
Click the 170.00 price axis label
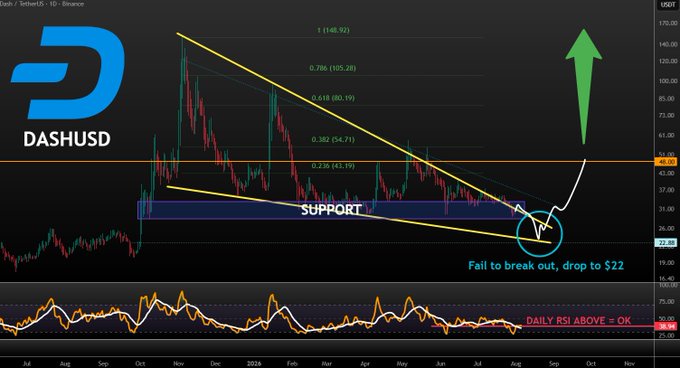pos(668,23)
